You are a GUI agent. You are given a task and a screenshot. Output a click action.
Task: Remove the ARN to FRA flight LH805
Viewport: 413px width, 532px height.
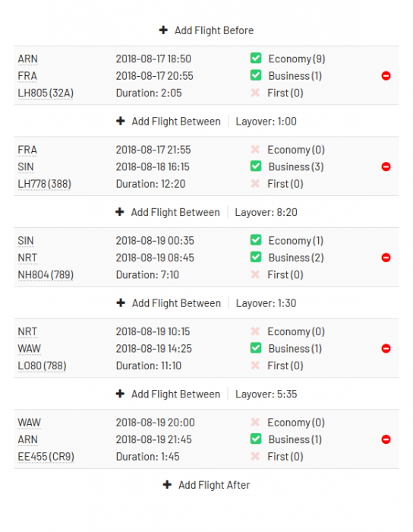(386, 76)
